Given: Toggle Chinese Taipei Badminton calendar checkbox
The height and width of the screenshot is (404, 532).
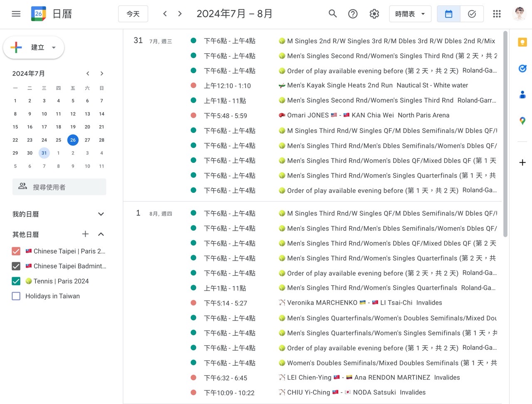Looking at the screenshot, I should (x=16, y=266).
